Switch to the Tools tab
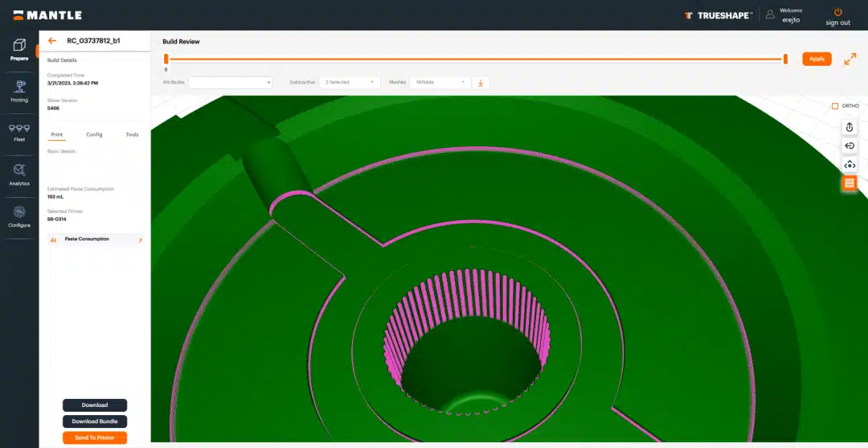Image resolution: width=868 pixels, height=448 pixels. (132, 134)
